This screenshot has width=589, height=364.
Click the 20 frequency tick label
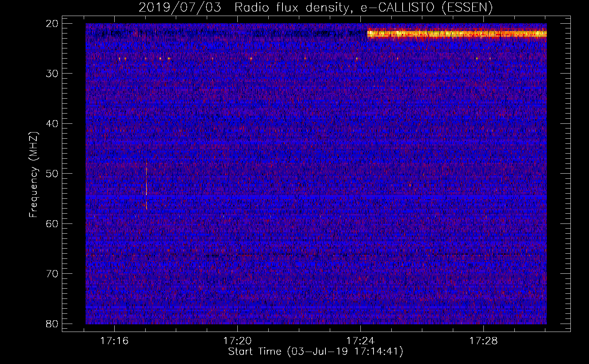click(x=52, y=24)
